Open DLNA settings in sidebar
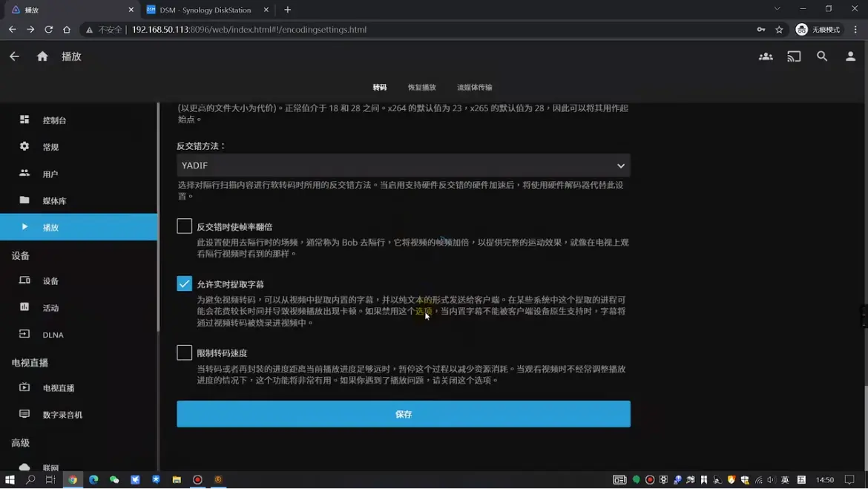Image resolution: width=868 pixels, height=489 pixels. tap(53, 335)
